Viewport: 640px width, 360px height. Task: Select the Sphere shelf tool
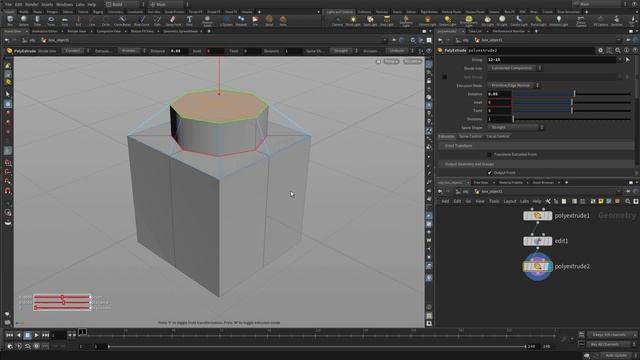24,20
